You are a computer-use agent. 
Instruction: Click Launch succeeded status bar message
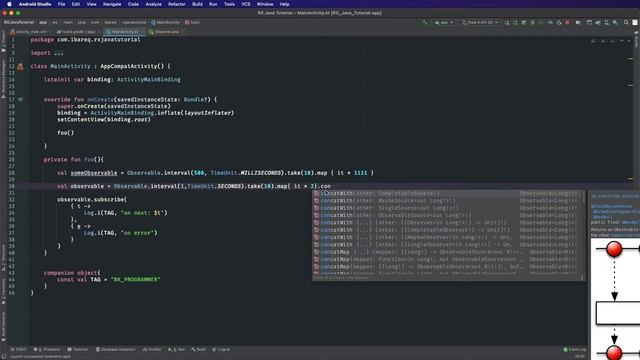click(40, 356)
